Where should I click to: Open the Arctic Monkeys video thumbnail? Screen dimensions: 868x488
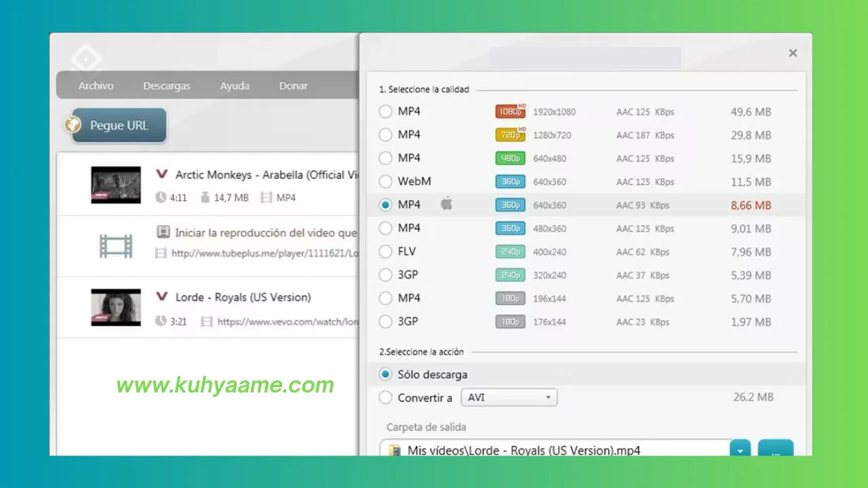click(116, 185)
